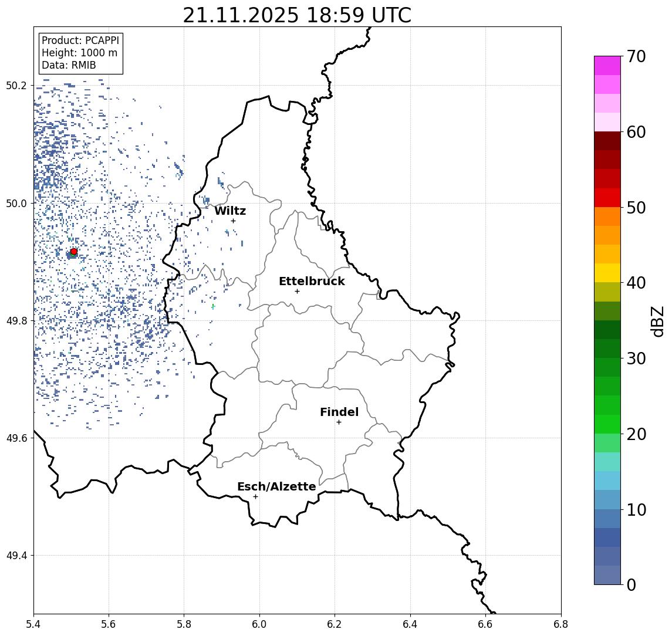Click the dBZ colorbar axis label
Viewport: 672px width, 636px height.
point(657,322)
